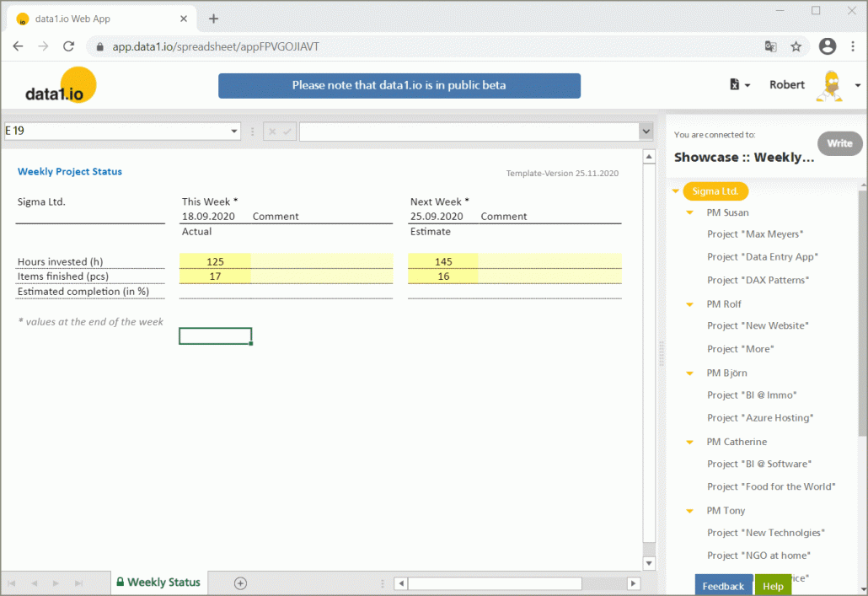868x596 pixels.
Task: Click the horizontal scrollbar thumb
Action: pyautogui.click(x=495, y=583)
